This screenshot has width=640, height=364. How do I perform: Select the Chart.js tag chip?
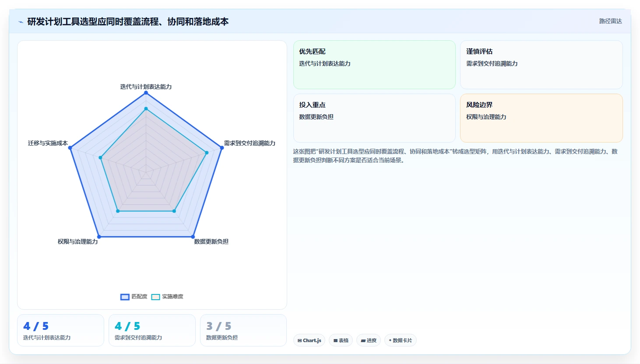click(x=309, y=340)
